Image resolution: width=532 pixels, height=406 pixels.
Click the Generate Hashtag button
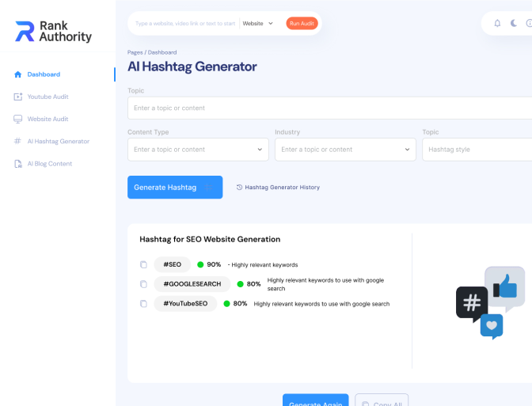pos(174,188)
